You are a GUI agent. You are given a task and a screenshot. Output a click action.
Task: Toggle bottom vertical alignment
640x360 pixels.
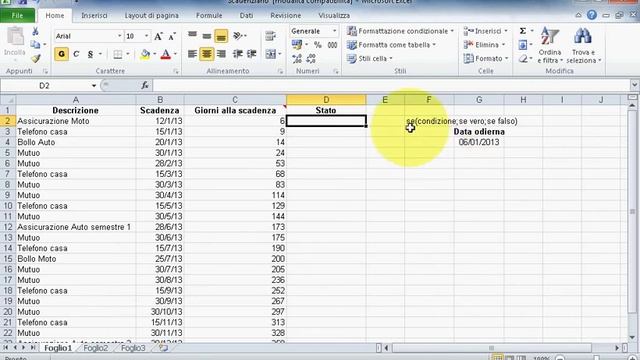(221, 36)
